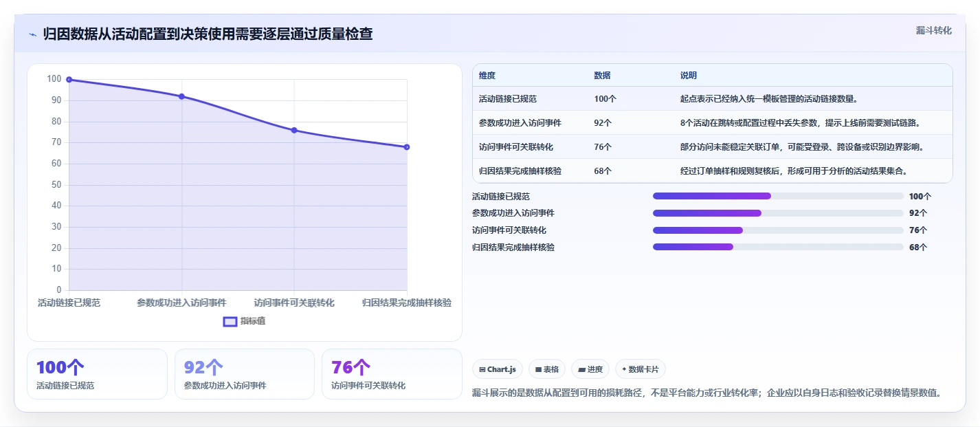
Task: Click the progress label 活动链接已规范
Action: [x=501, y=197]
